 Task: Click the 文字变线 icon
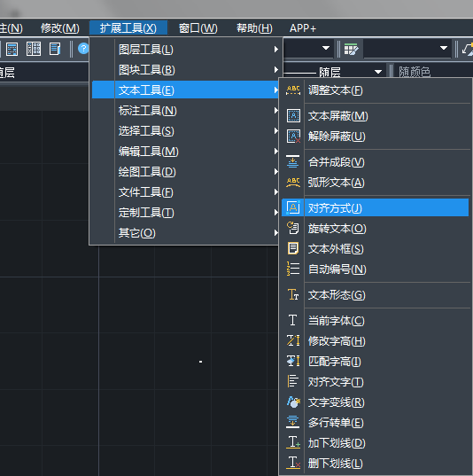point(293,402)
